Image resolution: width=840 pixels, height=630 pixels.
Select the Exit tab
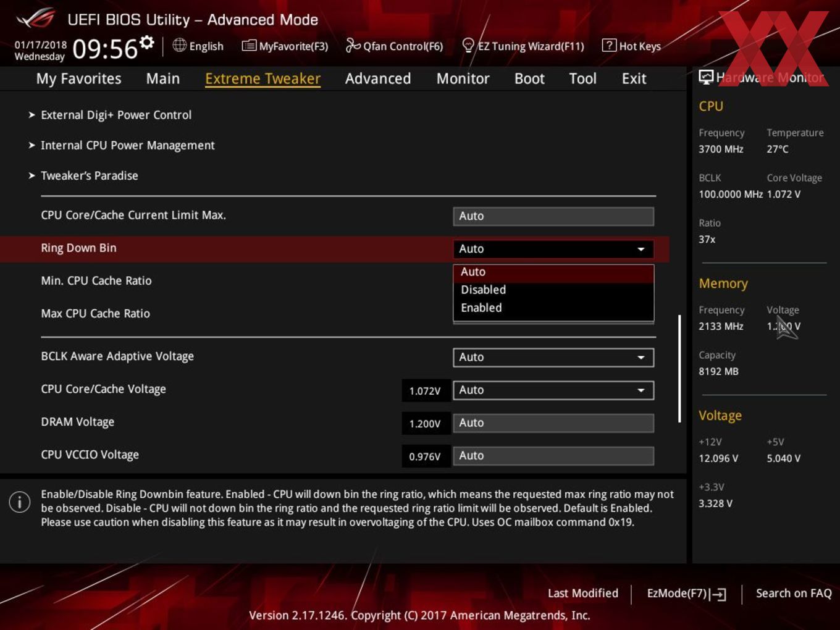tap(634, 78)
